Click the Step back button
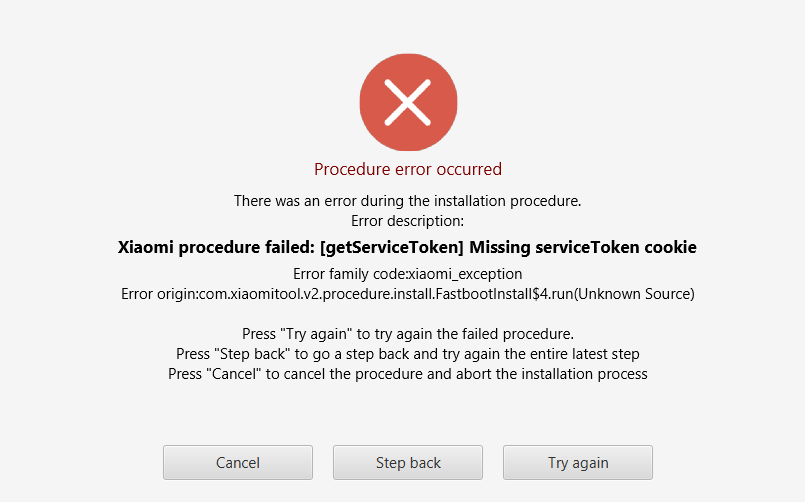This screenshot has width=805, height=502. [408, 462]
